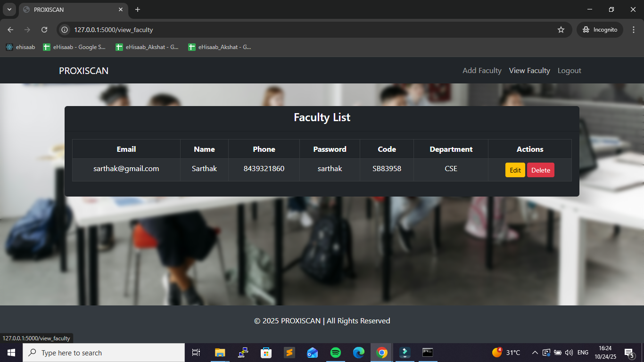
Task: Click the Logout link
Action: [569, 71]
